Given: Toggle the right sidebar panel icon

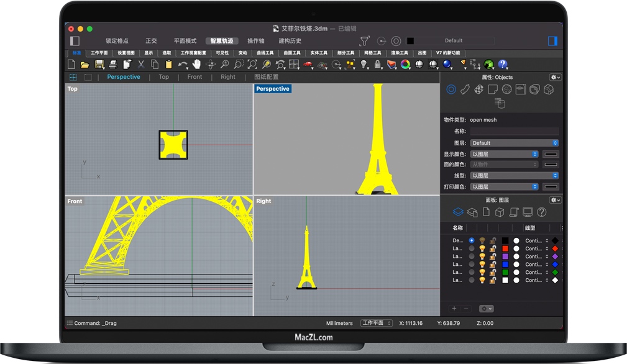Looking at the screenshot, I should [552, 41].
